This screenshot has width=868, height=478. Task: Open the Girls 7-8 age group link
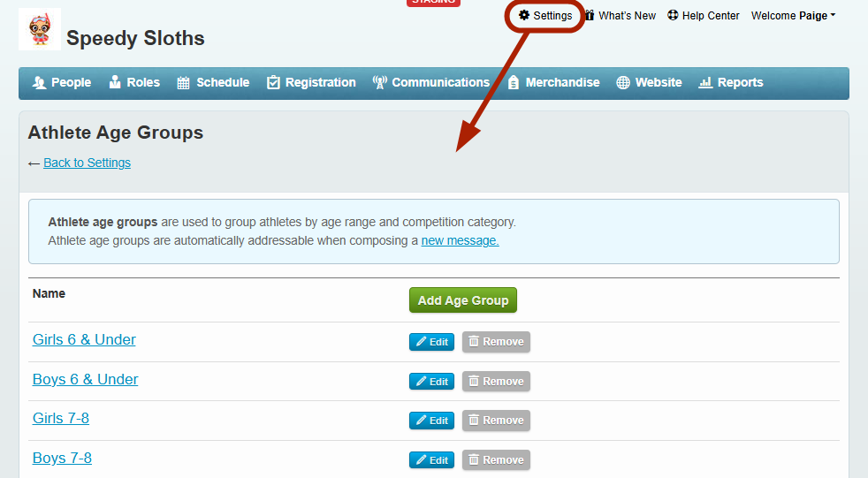(61, 418)
